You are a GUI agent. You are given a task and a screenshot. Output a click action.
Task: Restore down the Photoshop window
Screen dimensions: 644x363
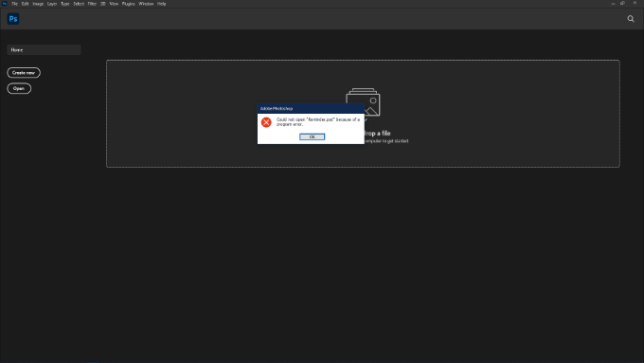[622, 3]
